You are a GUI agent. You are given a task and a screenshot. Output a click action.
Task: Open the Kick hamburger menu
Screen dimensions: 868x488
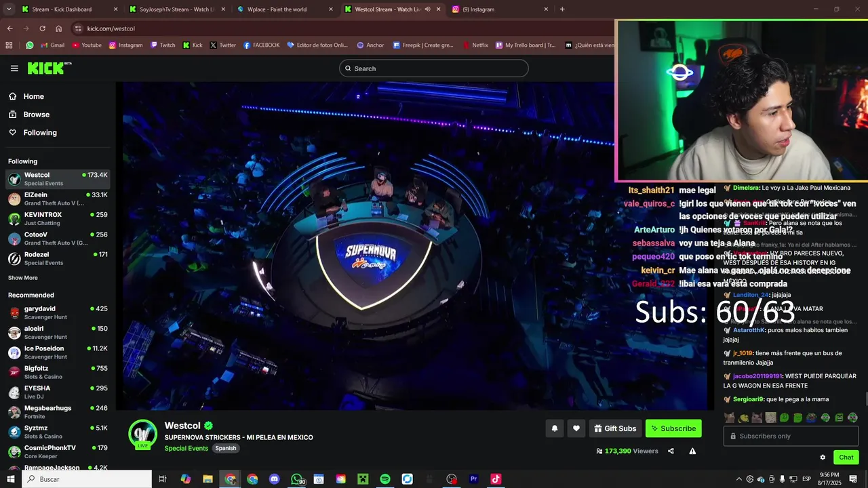point(14,68)
